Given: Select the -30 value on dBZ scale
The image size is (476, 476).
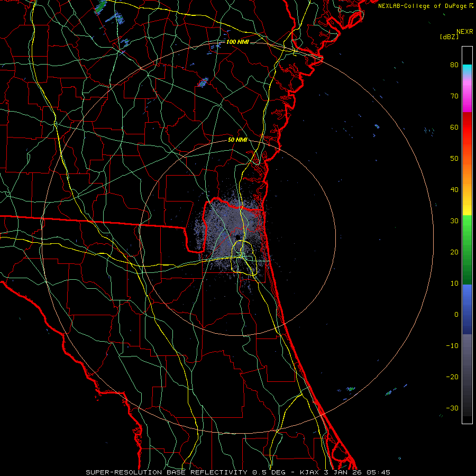Looking at the screenshot, I should tap(452, 408).
